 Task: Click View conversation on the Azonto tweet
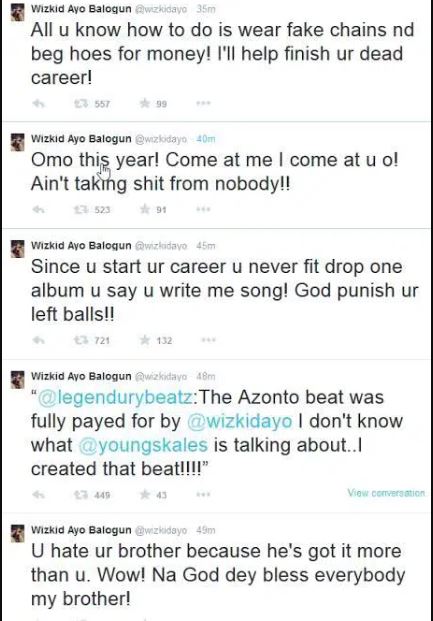(x=386, y=493)
